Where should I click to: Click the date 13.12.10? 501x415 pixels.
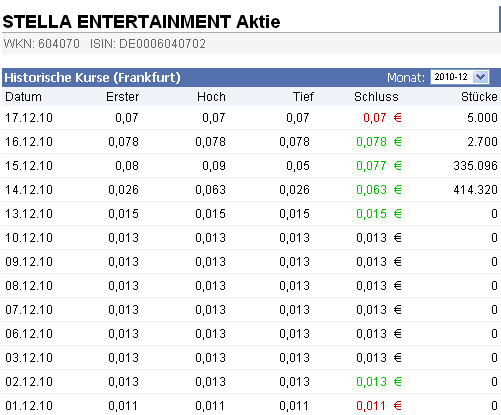(29, 214)
